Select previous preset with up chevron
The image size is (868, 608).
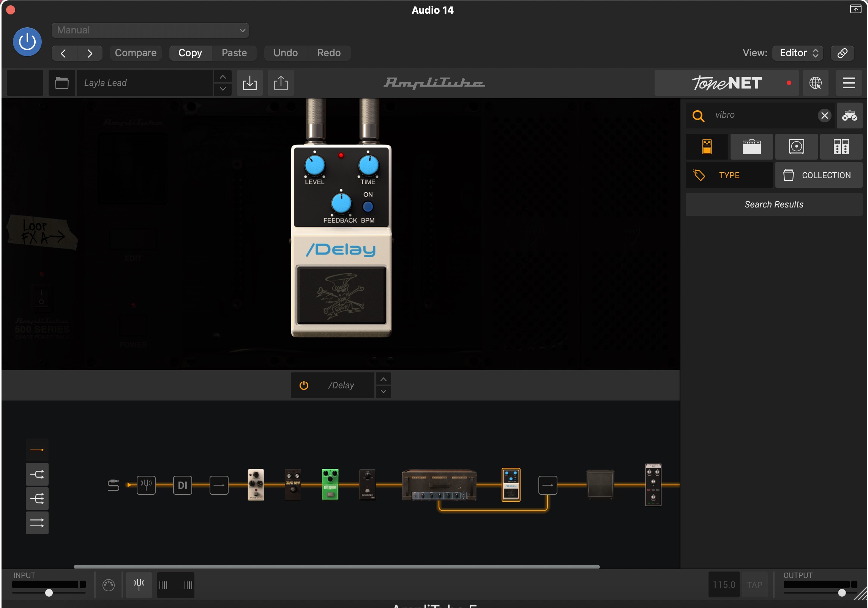(x=223, y=77)
